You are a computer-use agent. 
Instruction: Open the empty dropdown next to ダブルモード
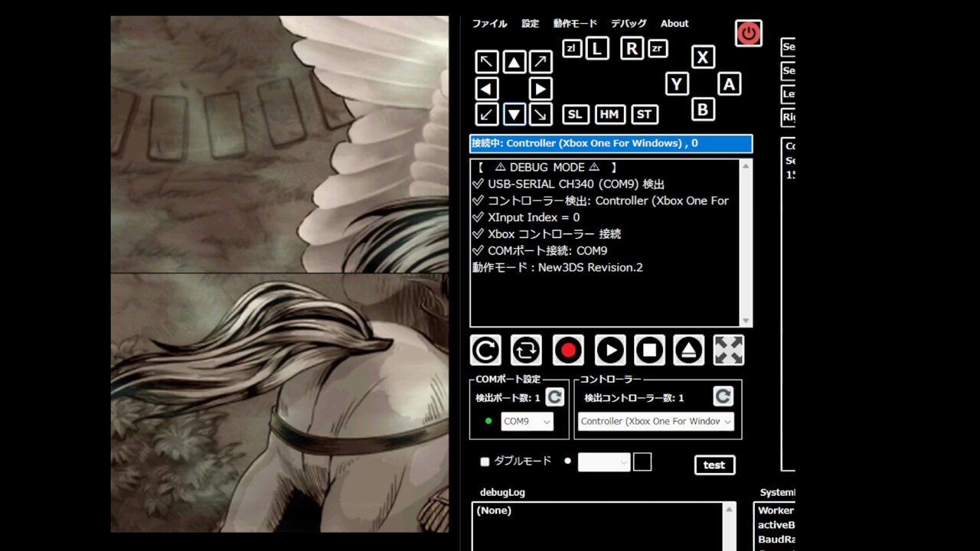click(x=604, y=462)
